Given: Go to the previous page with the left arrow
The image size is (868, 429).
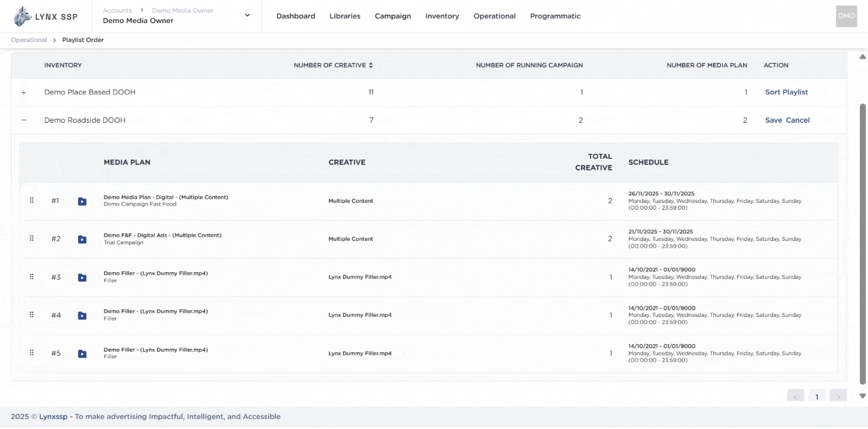Looking at the screenshot, I should coord(796,396).
